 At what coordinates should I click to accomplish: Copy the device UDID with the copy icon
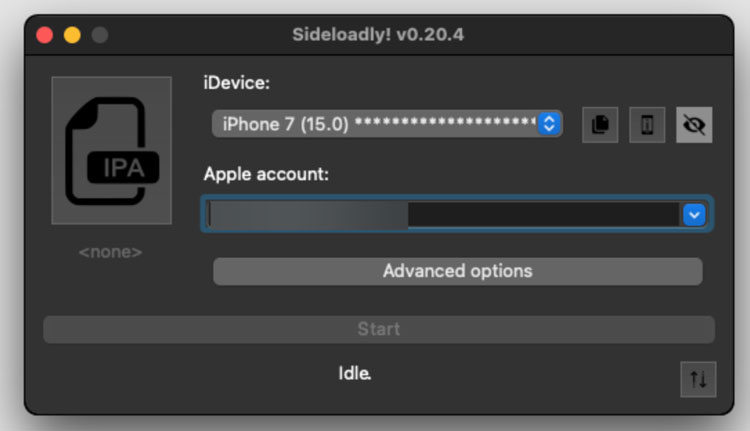[600, 125]
